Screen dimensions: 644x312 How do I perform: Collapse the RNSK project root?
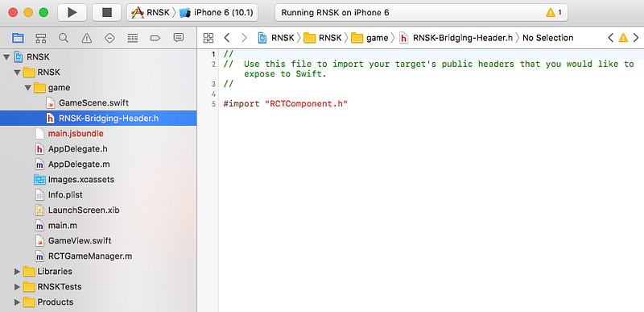(6, 57)
